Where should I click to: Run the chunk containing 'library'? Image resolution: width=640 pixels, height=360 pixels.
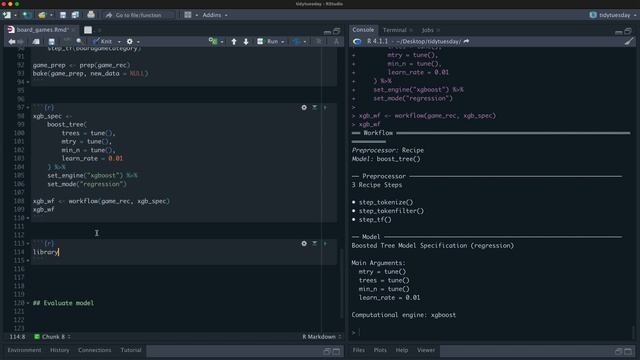tap(325, 243)
